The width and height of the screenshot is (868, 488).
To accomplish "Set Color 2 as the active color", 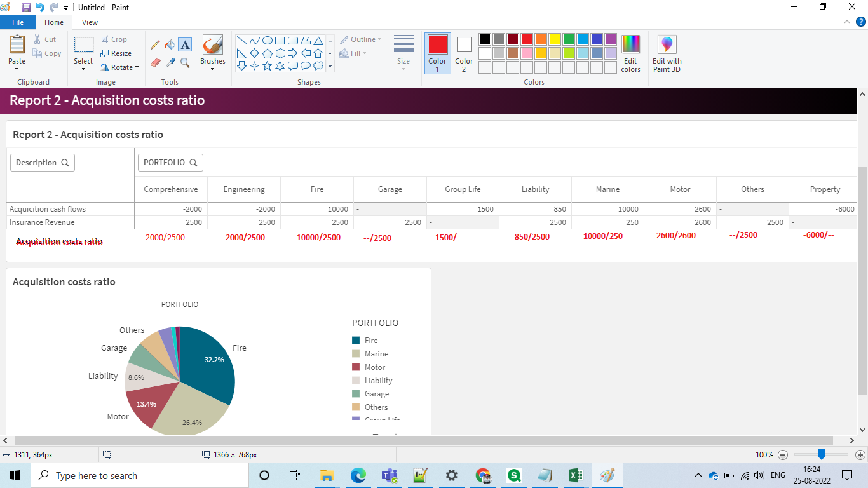I will (x=463, y=53).
